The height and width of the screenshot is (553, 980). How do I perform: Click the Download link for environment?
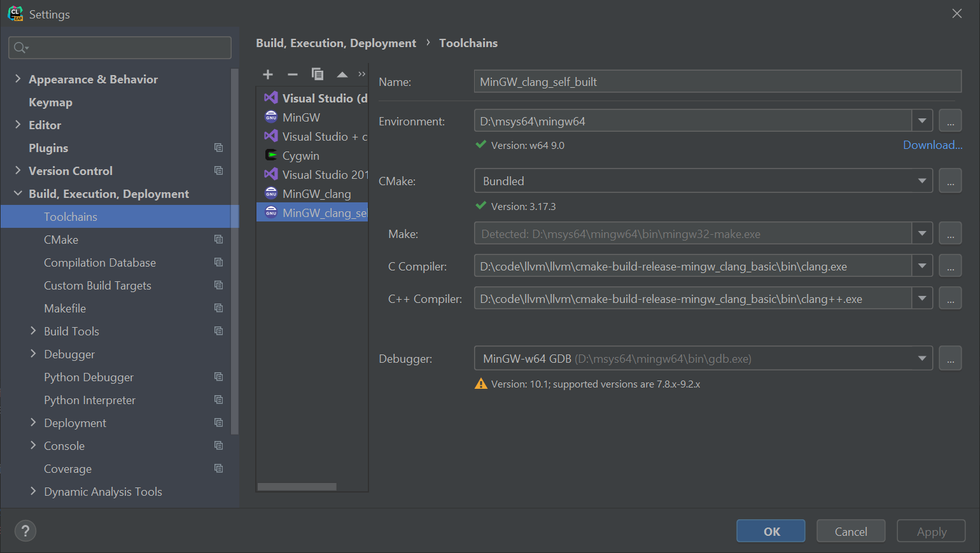(932, 144)
